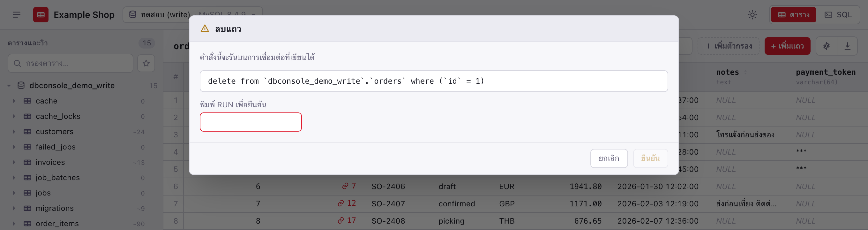
Task: Expand the cache table chevron
Action: [14, 101]
